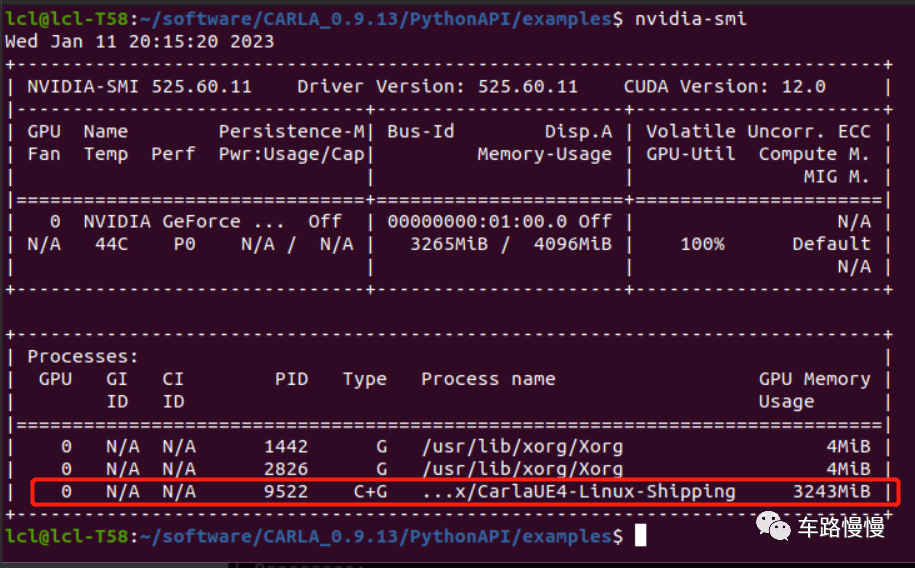915x568 pixels.
Task: Click the top prompt 'lcl@lcl-T58'
Action: [x=66, y=19]
